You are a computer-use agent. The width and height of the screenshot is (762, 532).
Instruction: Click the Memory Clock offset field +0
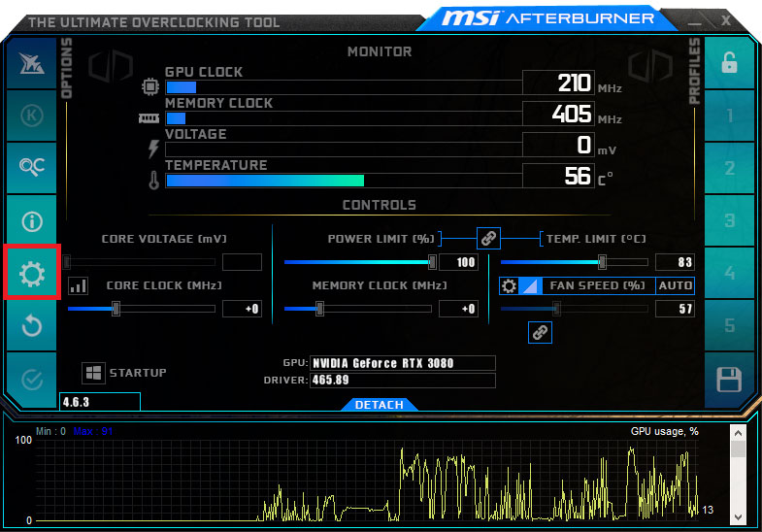click(459, 309)
